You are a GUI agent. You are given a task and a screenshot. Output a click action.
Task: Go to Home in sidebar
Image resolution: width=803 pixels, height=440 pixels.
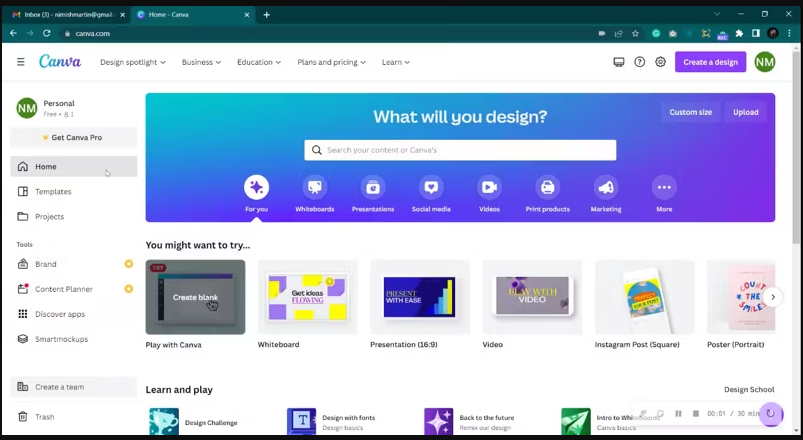point(73,166)
